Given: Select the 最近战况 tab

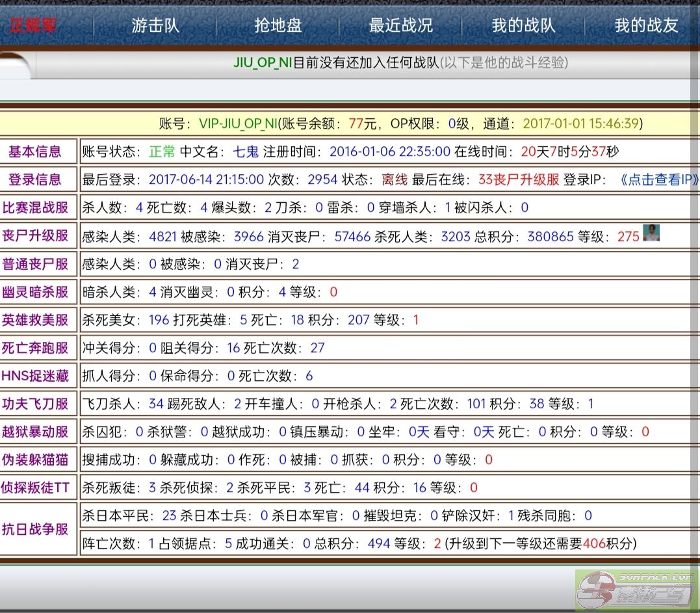Looking at the screenshot, I should tap(400, 25).
